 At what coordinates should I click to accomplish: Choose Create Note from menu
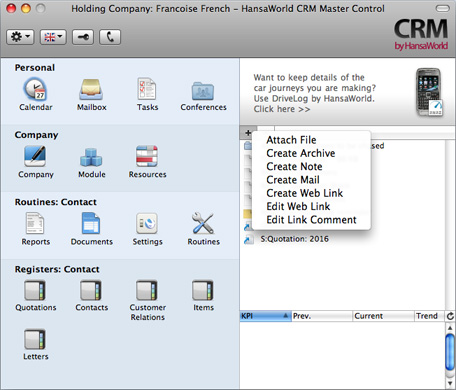294,166
